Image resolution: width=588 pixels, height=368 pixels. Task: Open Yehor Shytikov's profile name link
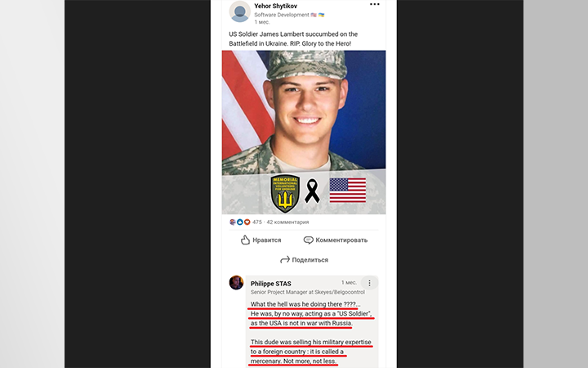pyautogui.click(x=275, y=6)
